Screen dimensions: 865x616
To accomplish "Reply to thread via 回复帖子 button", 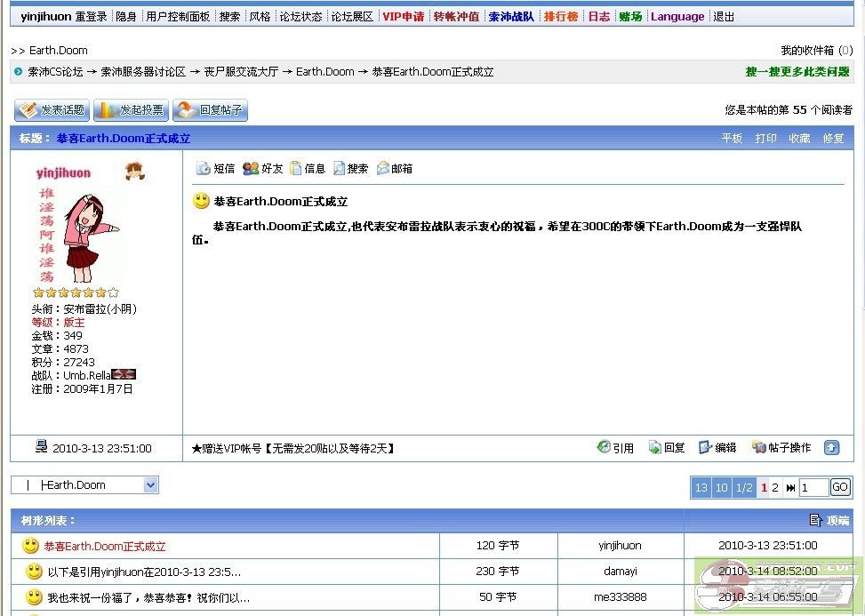I will [x=210, y=110].
